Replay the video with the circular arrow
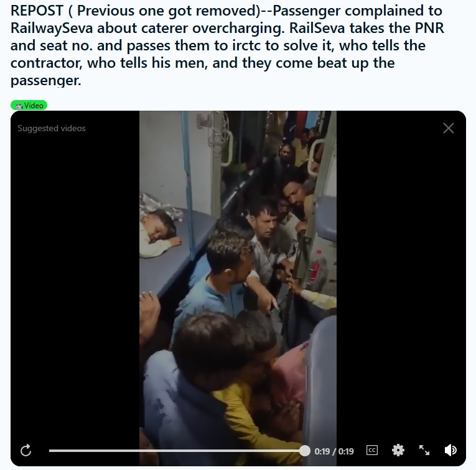476x470 pixels. pos(26,450)
